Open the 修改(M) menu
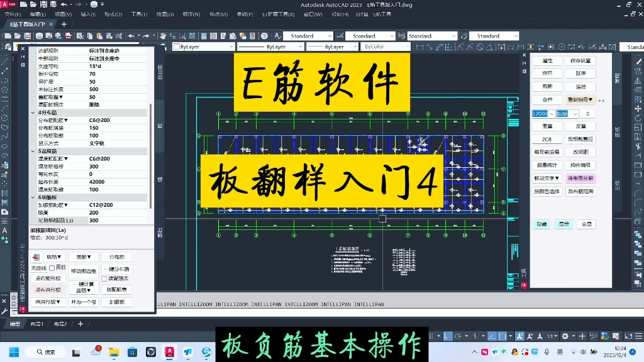The image size is (644, 362). [x=218, y=14]
